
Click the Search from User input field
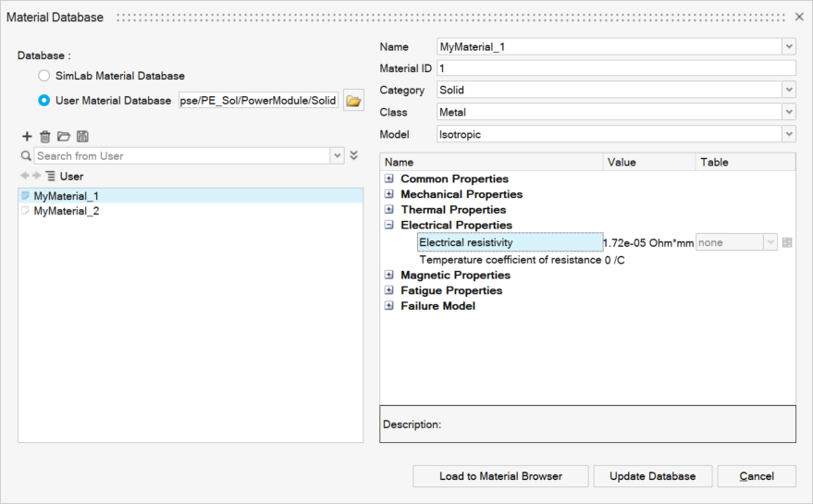point(181,156)
